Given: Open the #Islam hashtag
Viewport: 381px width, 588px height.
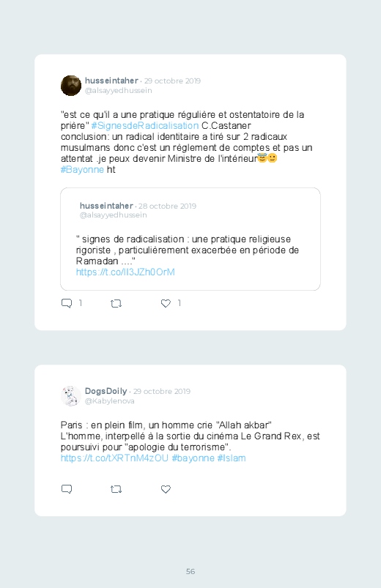Looking at the screenshot, I should click(x=232, y=458).
